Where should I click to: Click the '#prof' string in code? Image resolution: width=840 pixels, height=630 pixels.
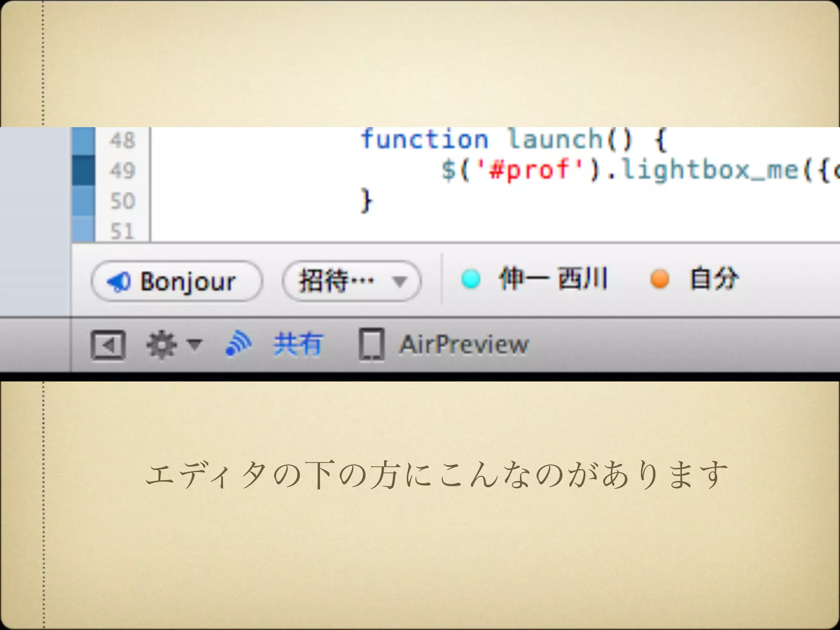pos(531,170)
